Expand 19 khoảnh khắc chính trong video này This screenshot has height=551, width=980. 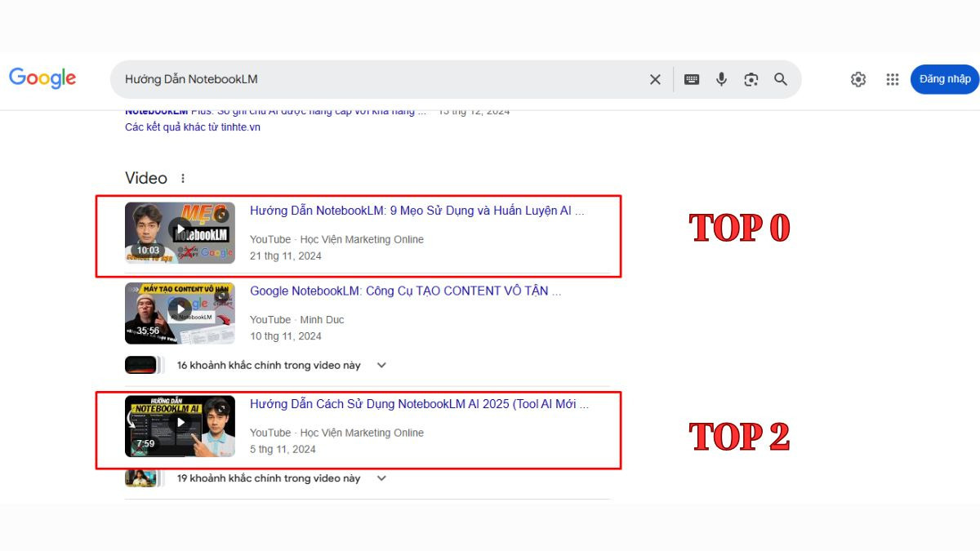pos(381,478)
